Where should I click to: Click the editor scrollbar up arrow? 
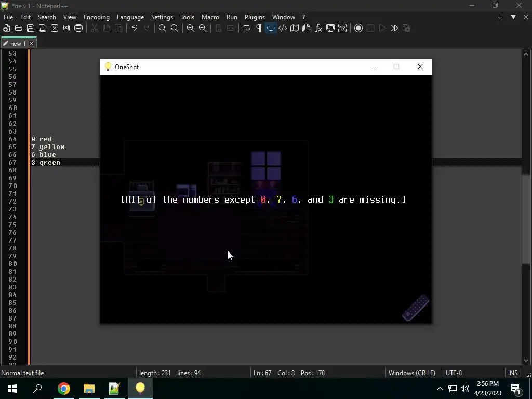coord(526,54)
